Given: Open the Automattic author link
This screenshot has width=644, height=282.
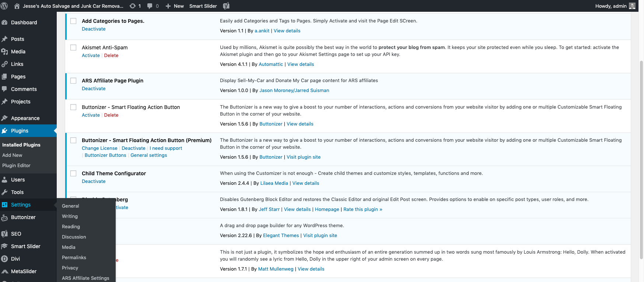Looking at the screenshot, I should coord(271,64).
